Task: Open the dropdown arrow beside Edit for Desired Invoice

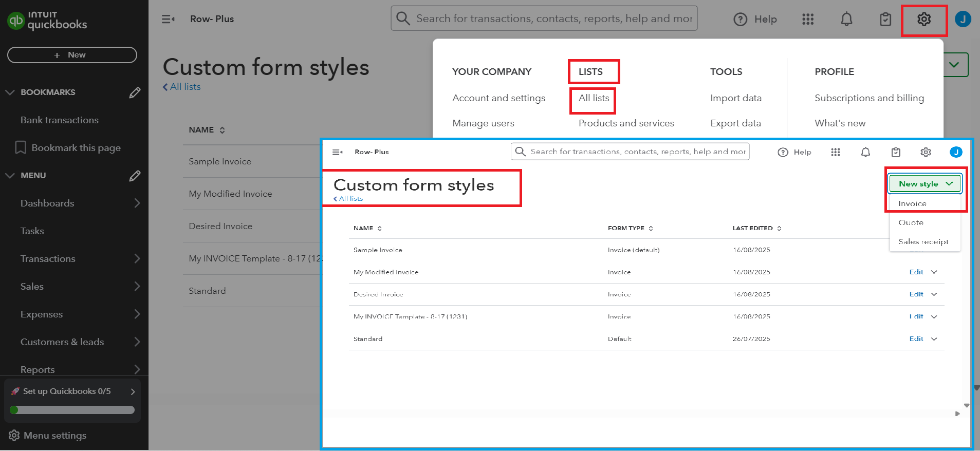Action: click(934, 294)
